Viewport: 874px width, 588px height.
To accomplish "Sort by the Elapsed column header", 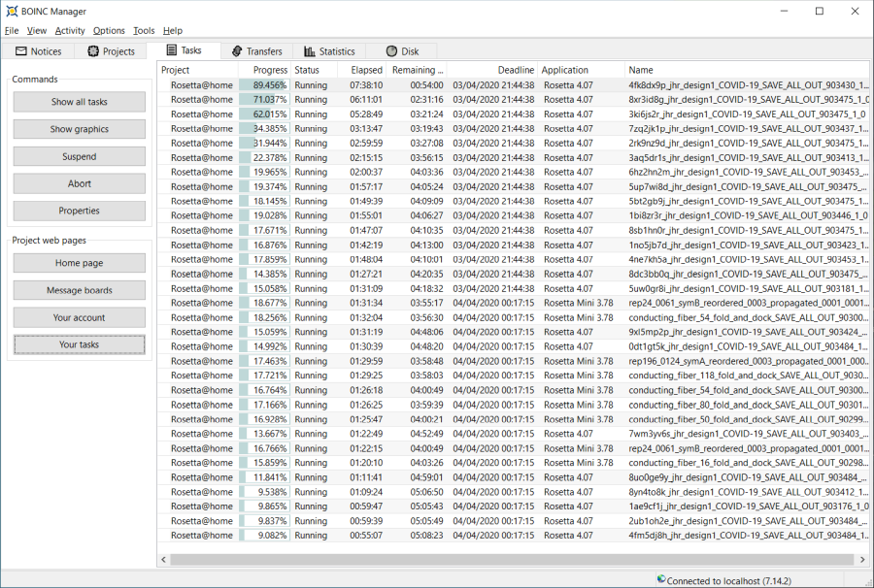I will coord(361,70).
